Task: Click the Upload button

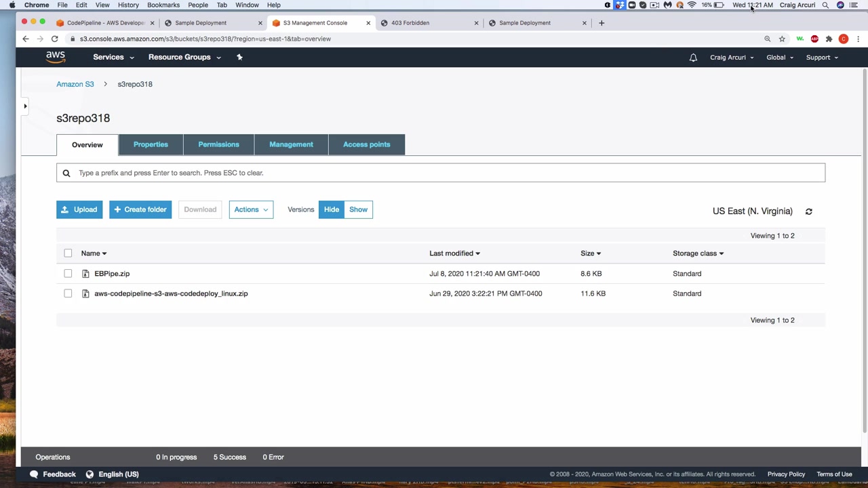Action: pos(79,209)
